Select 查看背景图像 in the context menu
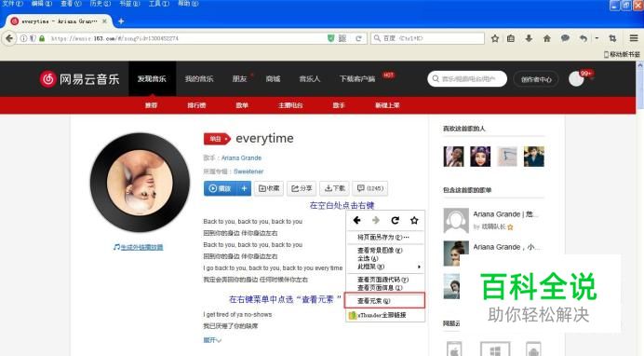This screenshot has width=644, height=356. (x=384, y=251)
